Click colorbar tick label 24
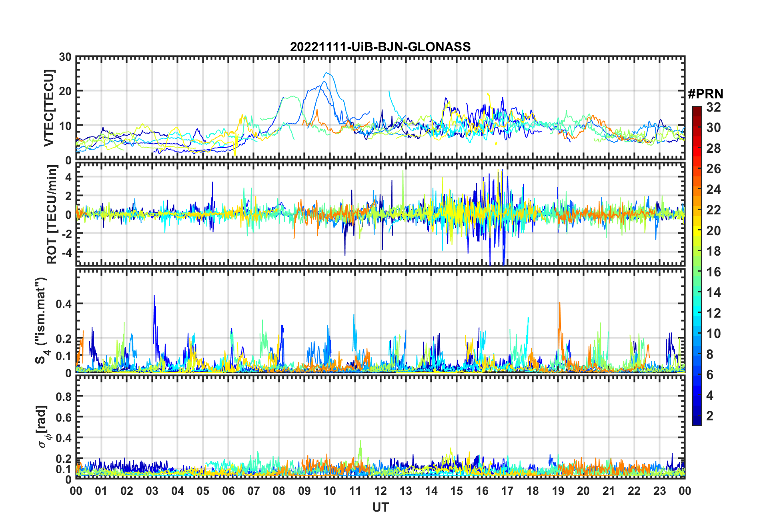Screen dimensions: 761x532 click(x=713, y=190)
